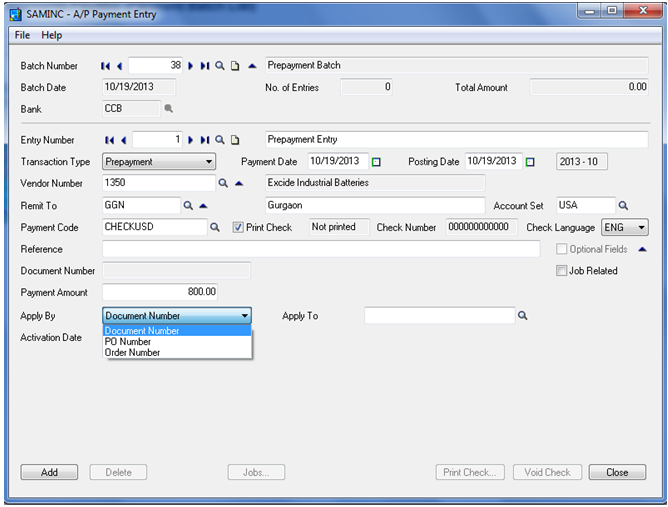Open the Help menu
Viewport: 668px width, 507px height.
point(52,35)
